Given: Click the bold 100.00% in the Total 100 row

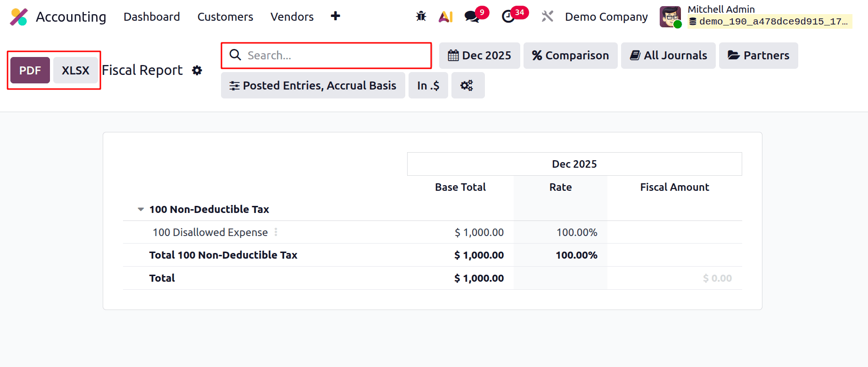Looking at the screenshot, I should [x=576, y=255].
